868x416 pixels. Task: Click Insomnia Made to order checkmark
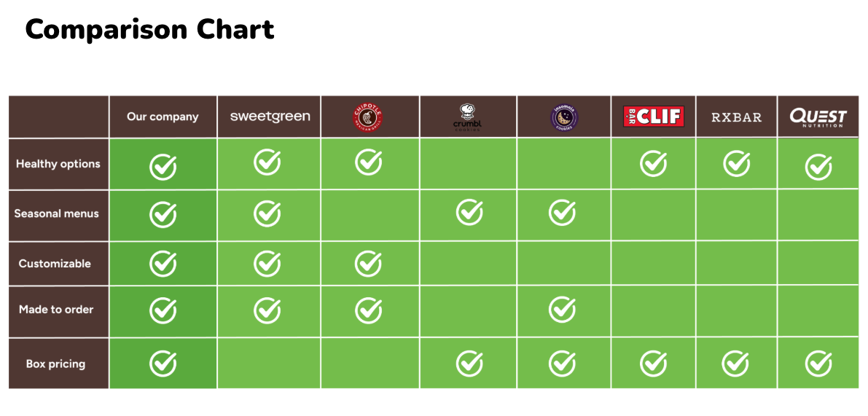click(563, 310)
